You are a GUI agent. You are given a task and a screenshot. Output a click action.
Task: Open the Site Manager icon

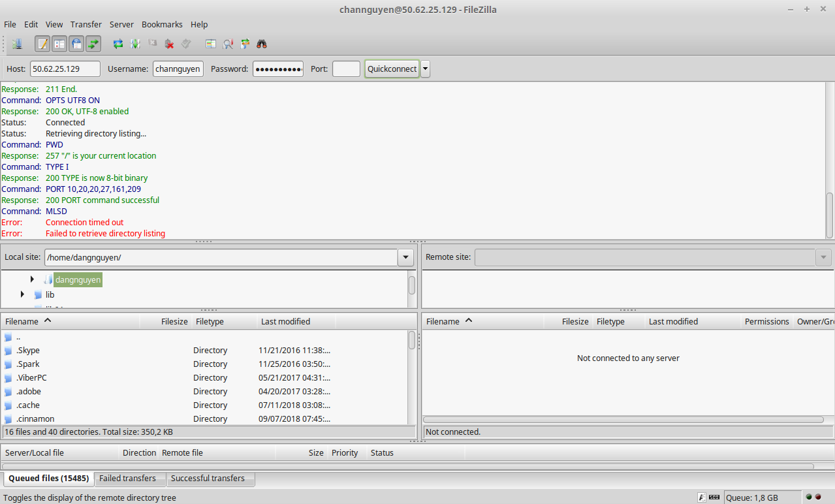17,44
